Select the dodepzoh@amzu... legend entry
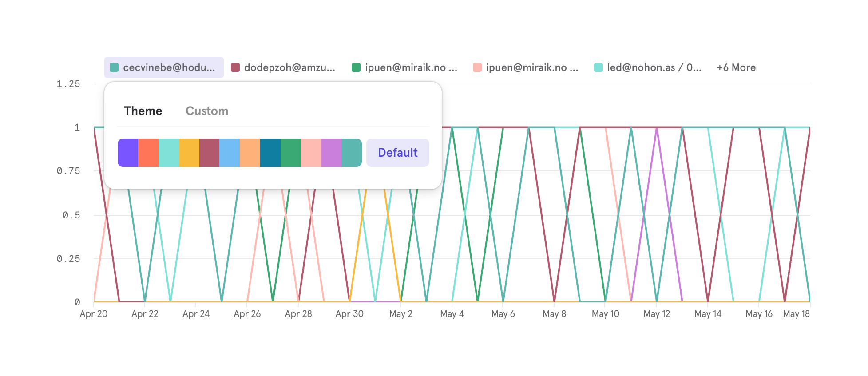This screenshot has width=868, height=376. [283, 67]
